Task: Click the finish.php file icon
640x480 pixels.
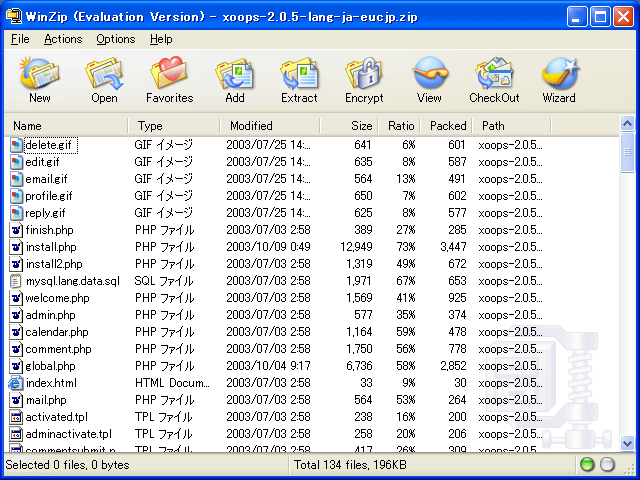Action: 16,230
